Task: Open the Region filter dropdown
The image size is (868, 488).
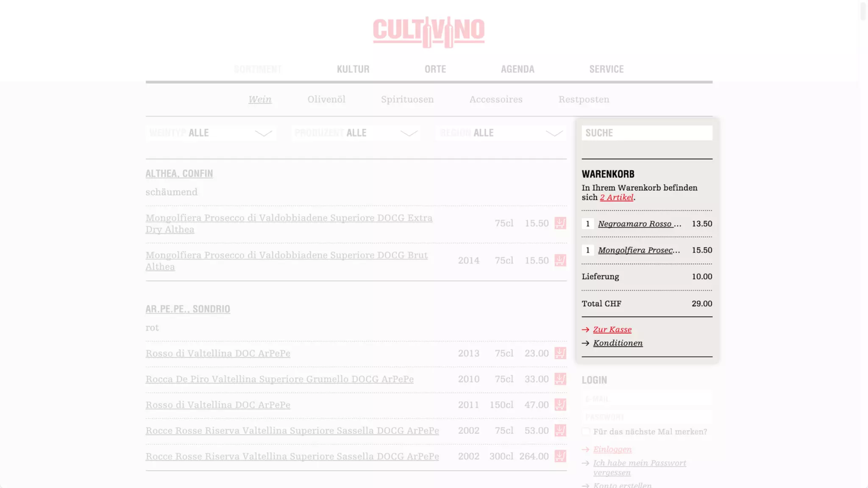Action: (501, 133)
